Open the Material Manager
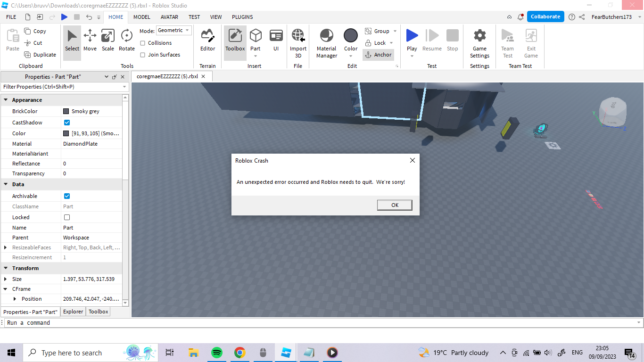Screen dimensions: 644x362 pyautogui.click(x=327, y=43)
